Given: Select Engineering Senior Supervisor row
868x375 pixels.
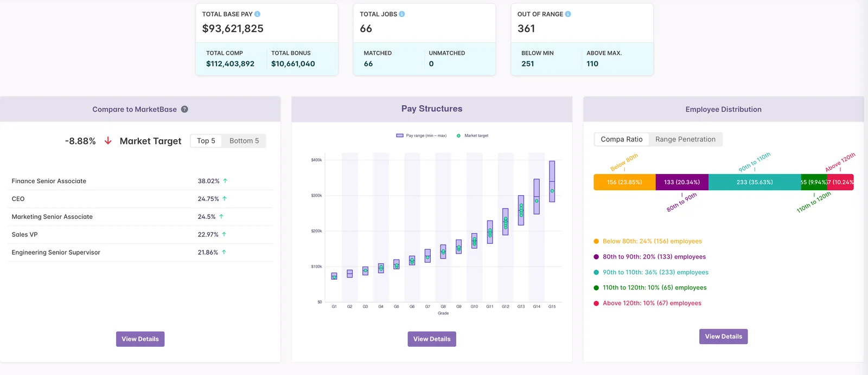Looking at the screenshot, I should (x=140, y=253).
